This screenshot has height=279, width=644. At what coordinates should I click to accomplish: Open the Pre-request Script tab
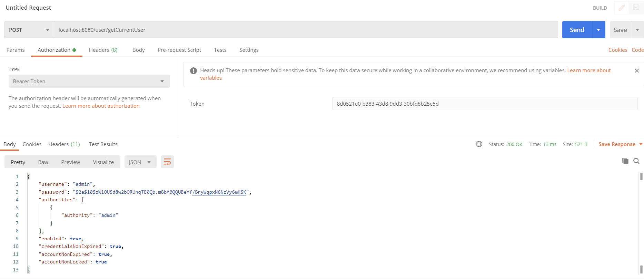click(179, 50)
